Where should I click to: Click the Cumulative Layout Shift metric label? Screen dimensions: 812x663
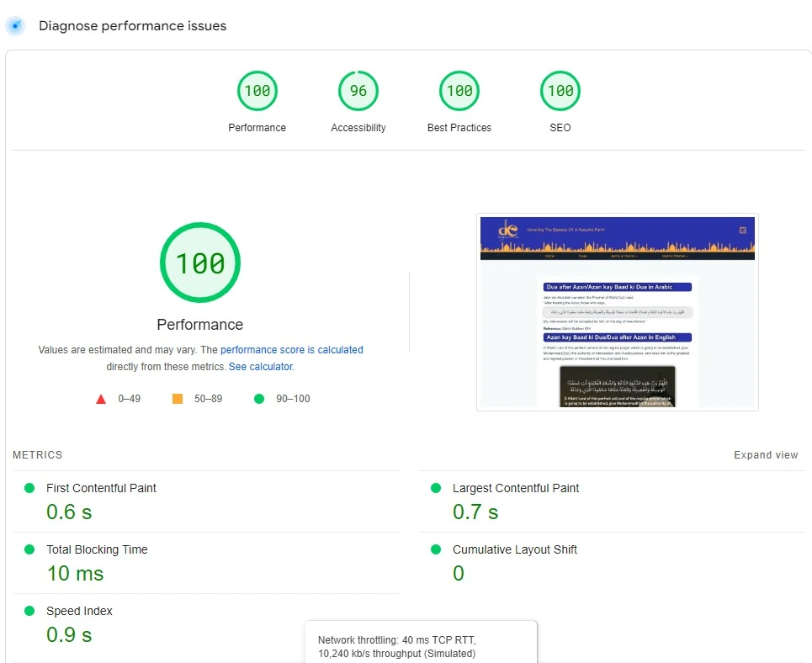(x=515, y=549)
